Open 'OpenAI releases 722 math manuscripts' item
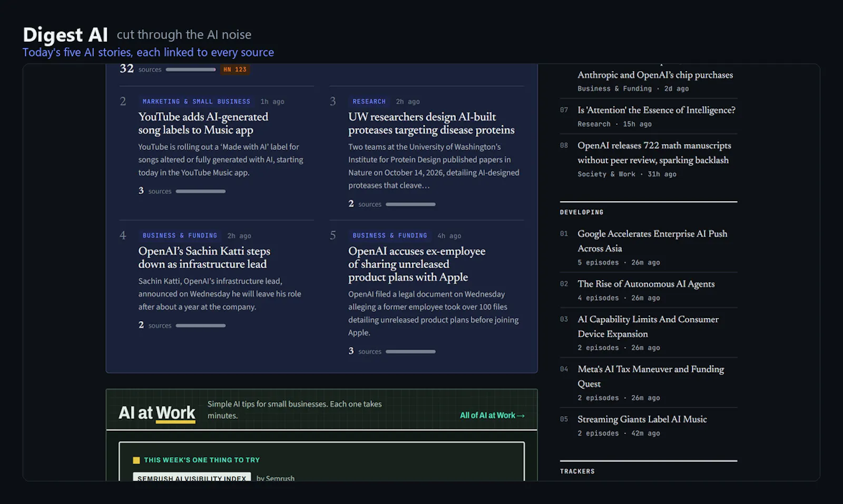843x504 pixels. (654, 153)
